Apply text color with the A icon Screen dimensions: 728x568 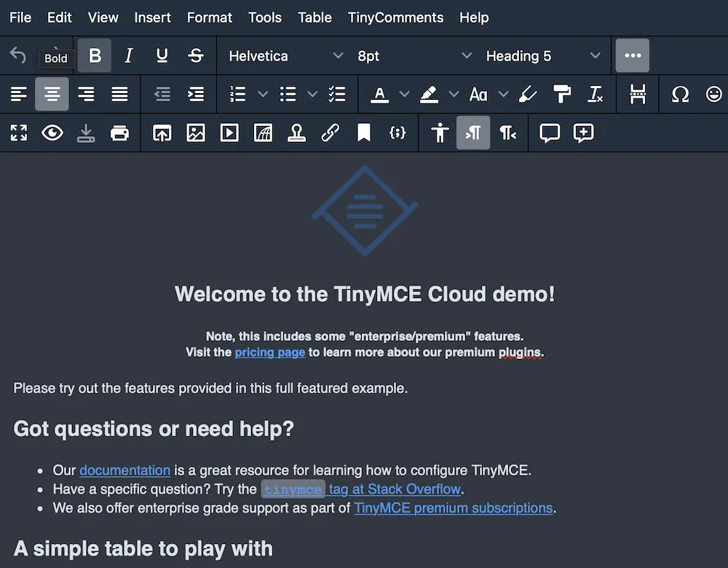coord(379,94)
